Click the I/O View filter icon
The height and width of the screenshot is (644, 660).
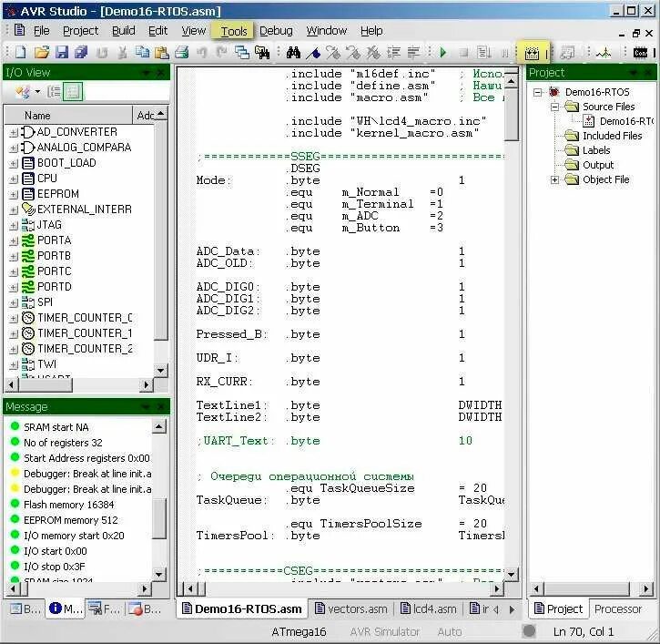click(x=22, y=92)
